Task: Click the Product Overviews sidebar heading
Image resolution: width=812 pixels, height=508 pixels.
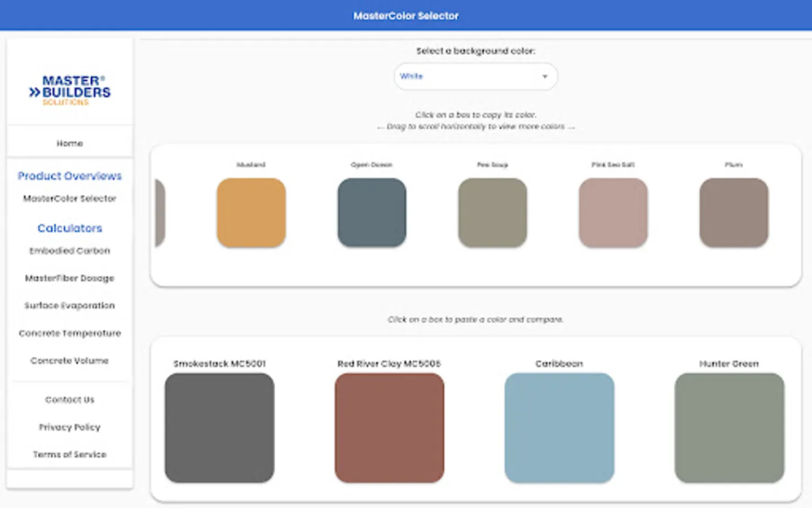Action: [70, 176]
